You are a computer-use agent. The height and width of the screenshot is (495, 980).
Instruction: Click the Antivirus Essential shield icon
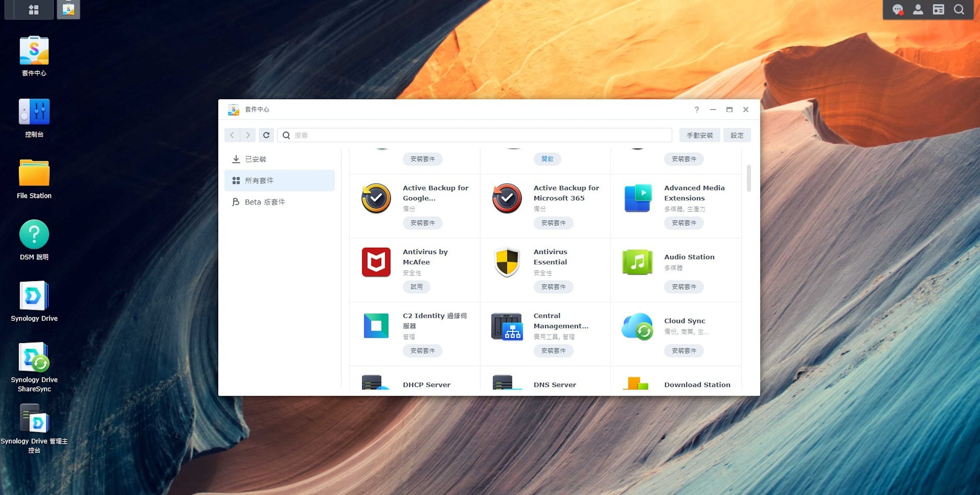pyautogui.click(x=507, y=262)
